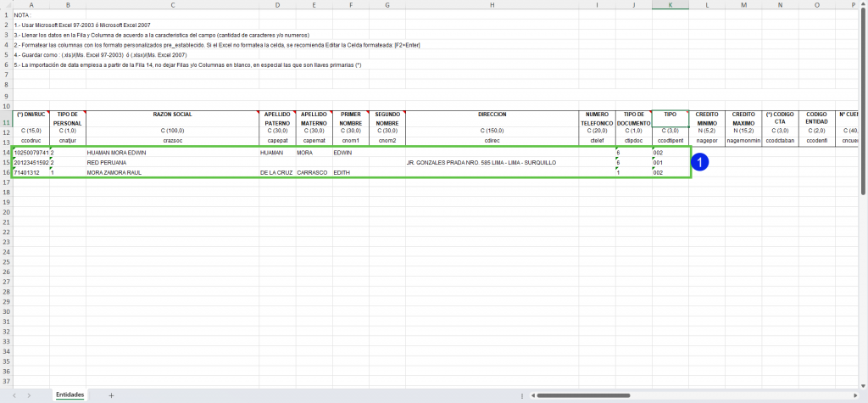Select row 14 header

coord(6,152)
